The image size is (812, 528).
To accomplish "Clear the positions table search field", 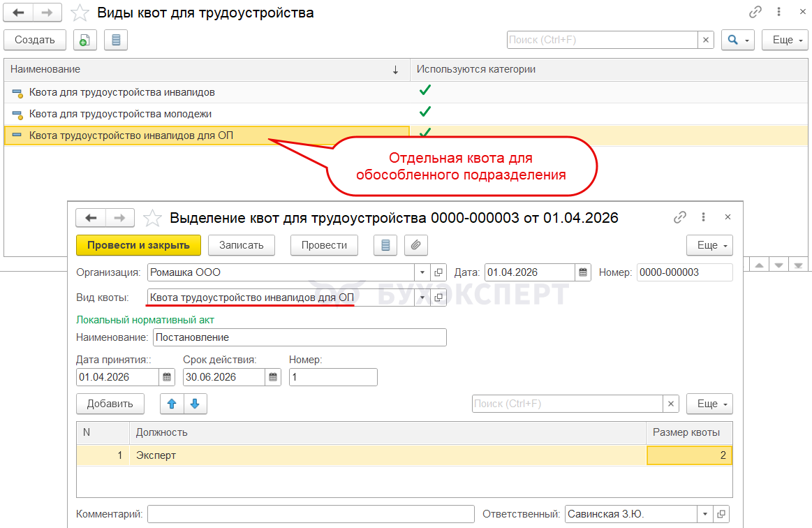I will click(x=671, y=404).
